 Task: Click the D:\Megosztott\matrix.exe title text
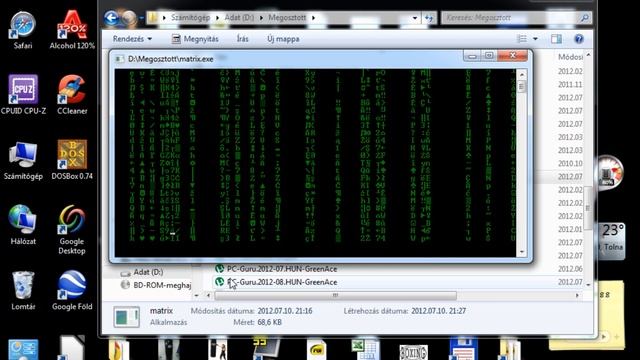(171, 59)
